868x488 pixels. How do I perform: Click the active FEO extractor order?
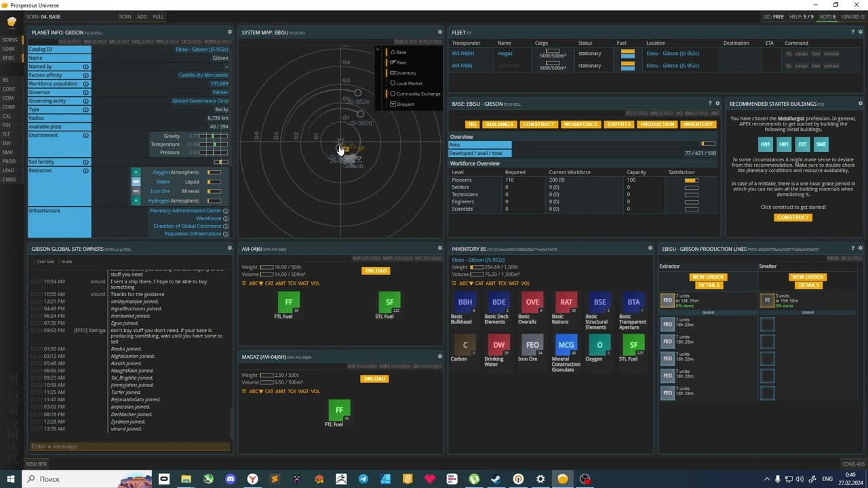(668, 300)
